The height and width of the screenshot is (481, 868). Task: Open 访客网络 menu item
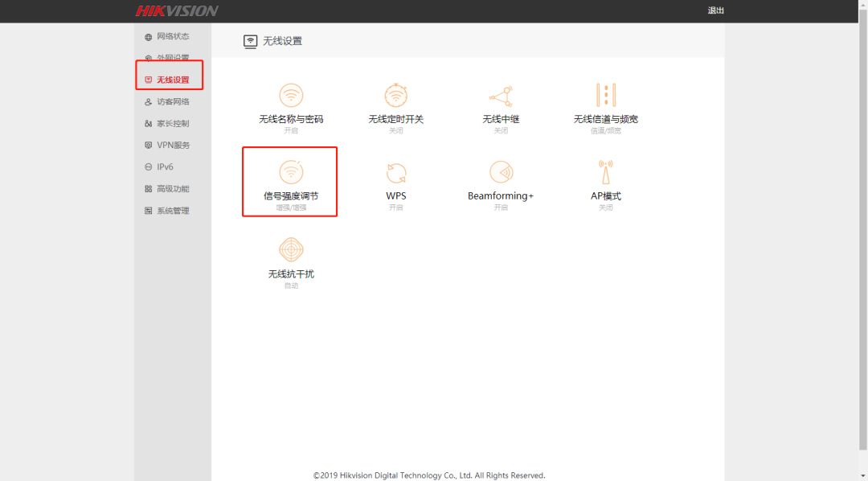173,102
